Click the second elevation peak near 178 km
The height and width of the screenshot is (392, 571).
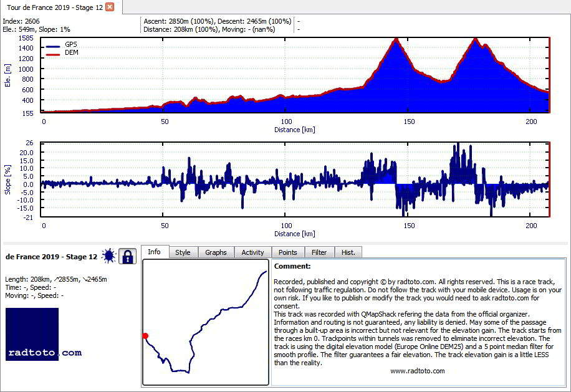point(475,39)
